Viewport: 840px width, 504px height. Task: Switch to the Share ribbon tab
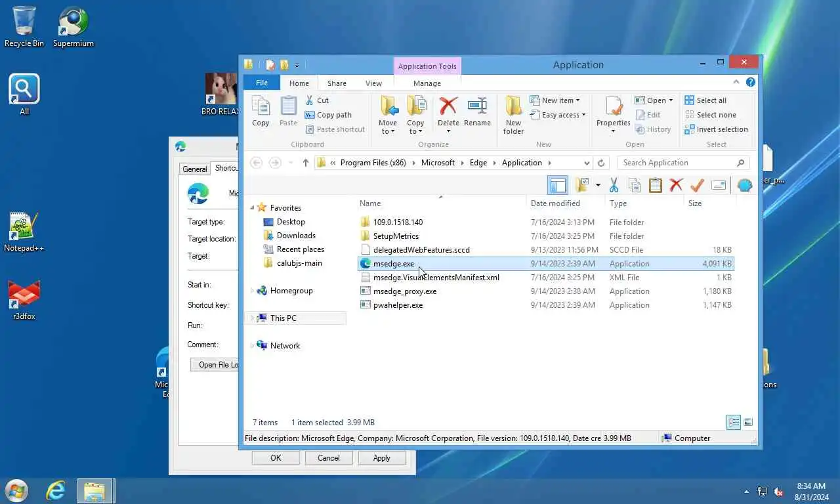click(337, 83)
